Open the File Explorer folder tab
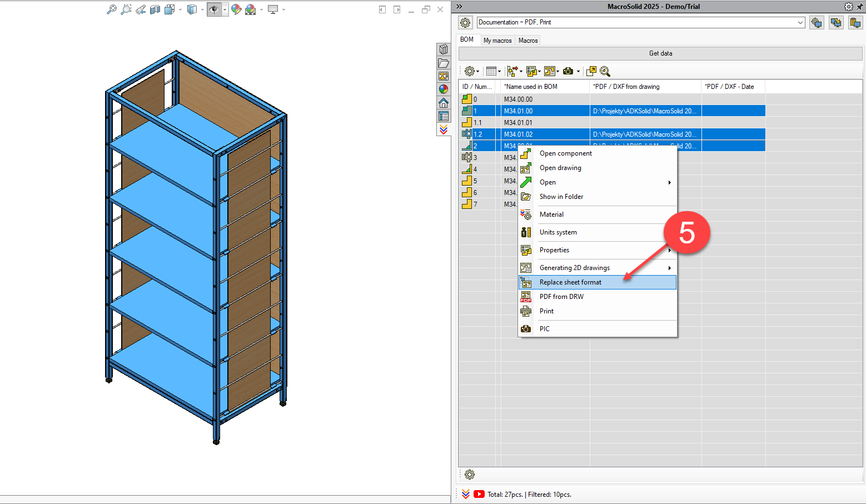The width and height of the screenshot is (866, 504). (x=444, y=63)
